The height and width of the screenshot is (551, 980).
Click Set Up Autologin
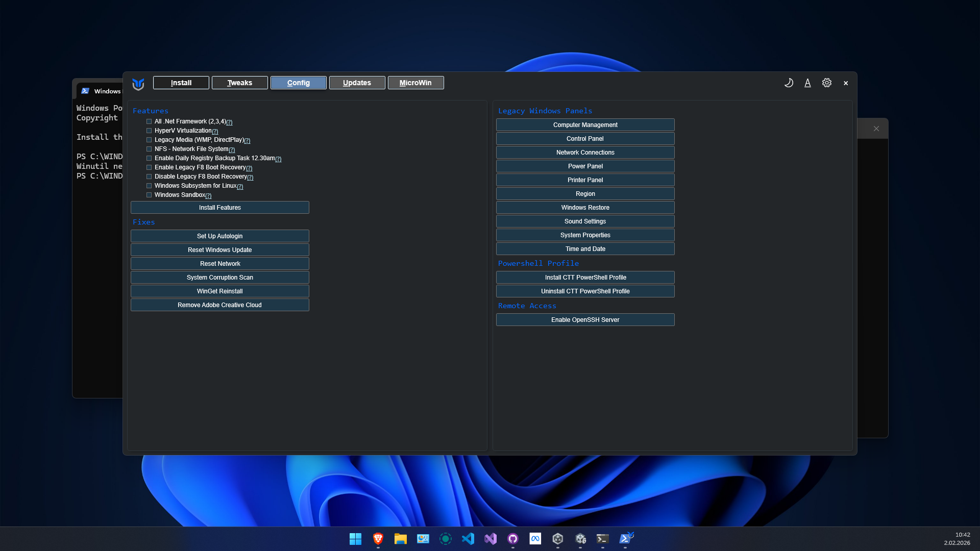pyautogui.click(x=220, y=236)
